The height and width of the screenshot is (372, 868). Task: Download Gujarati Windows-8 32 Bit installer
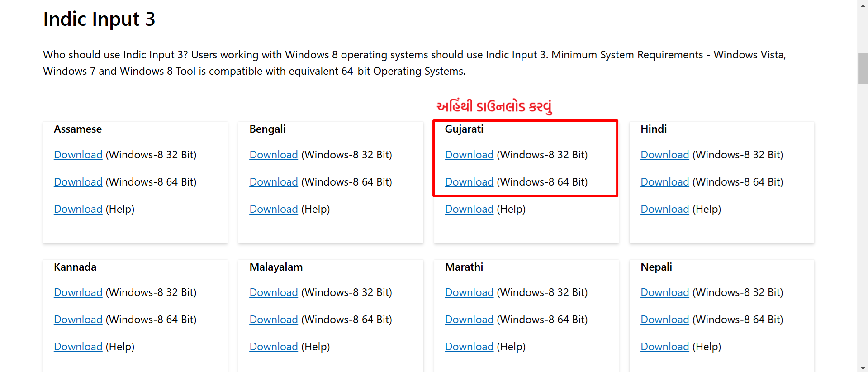[x=469, y=155]
